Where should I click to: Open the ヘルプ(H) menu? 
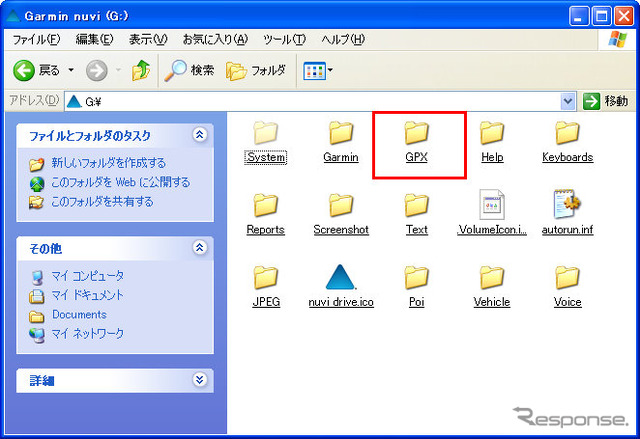pos(343,40)
